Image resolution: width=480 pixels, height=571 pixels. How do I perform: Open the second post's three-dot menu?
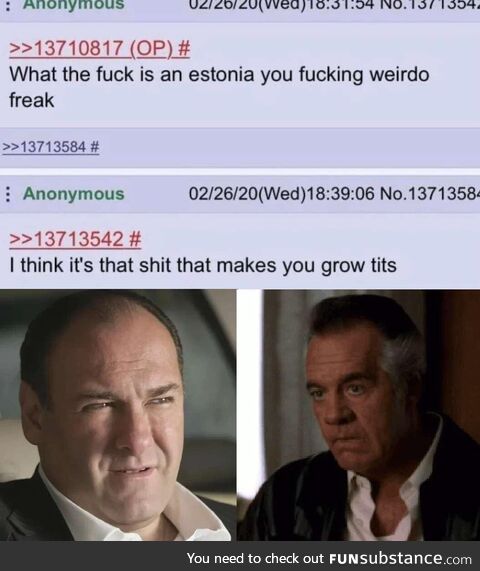[8, 194]
